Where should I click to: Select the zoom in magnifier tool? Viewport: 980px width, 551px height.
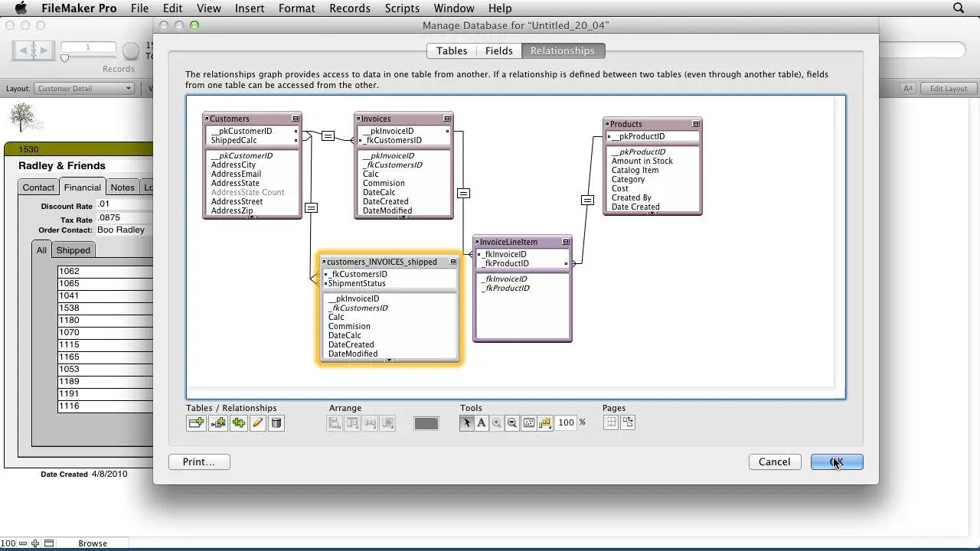[497, 422]
